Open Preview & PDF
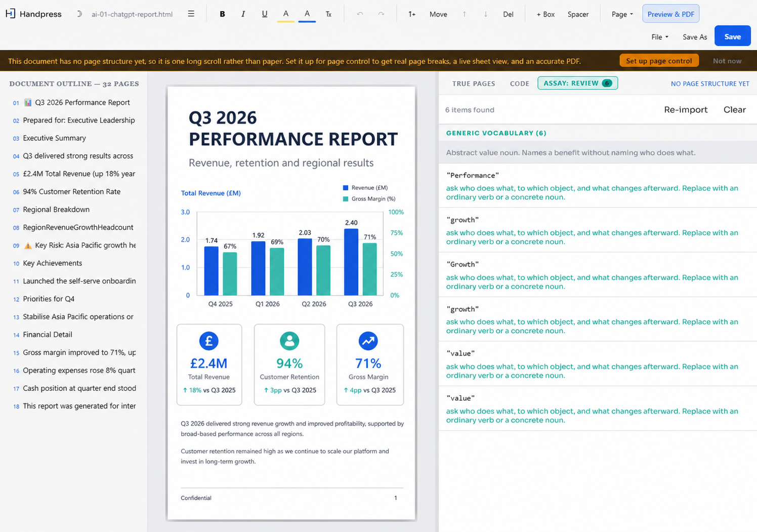Screen dimensions: 757x532 pyautogui.click(x=671, y=14)
